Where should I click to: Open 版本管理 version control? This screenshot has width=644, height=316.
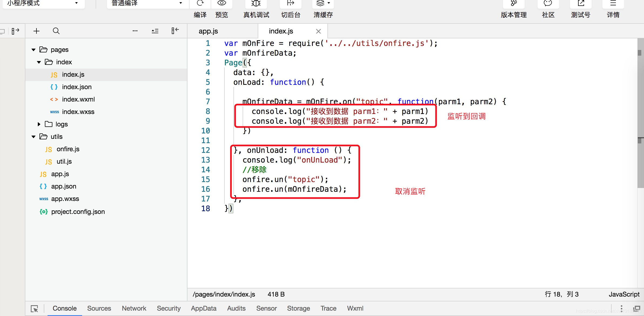(x=514, y=3)
